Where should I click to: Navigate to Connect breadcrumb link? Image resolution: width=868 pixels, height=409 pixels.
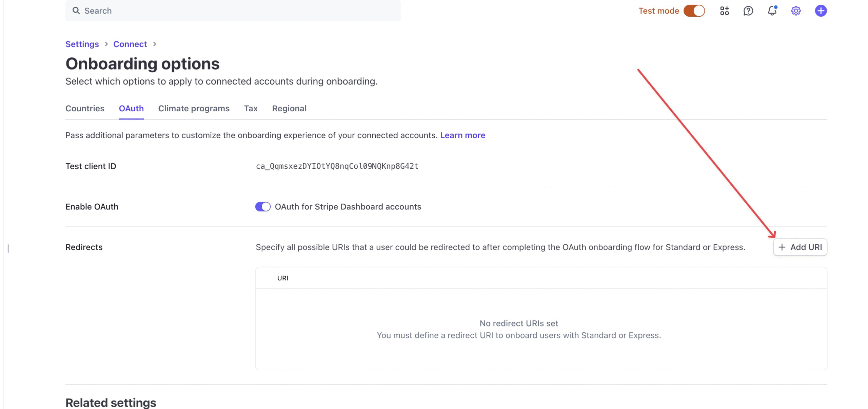tap(130, 44)
